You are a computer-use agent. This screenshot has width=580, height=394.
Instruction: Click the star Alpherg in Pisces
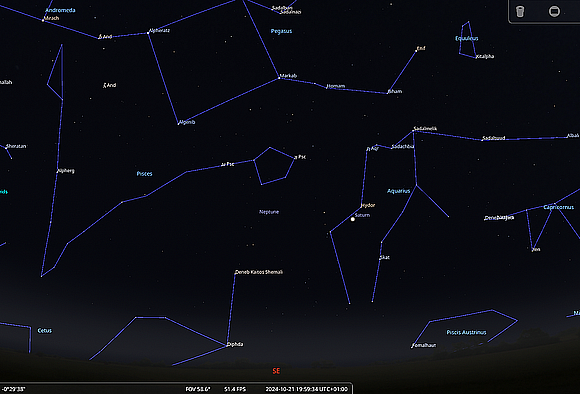point(58,172)
